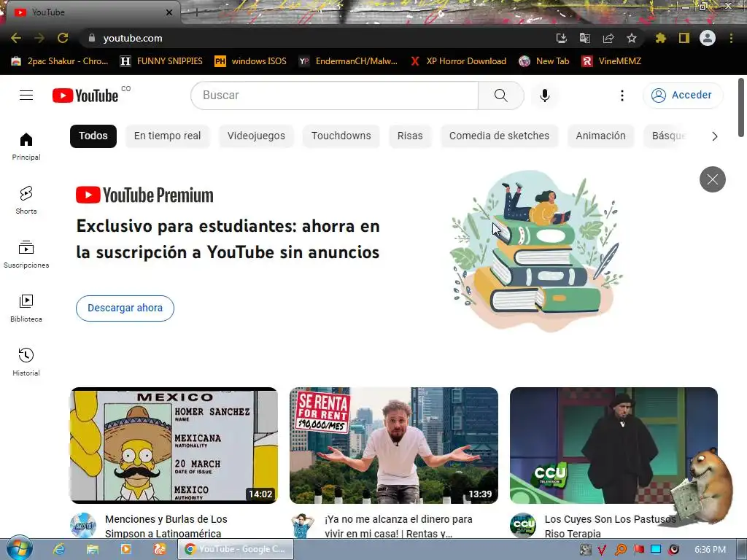Open video title Menciones y Burlas de Los Simpson

(x=166, y=526)
